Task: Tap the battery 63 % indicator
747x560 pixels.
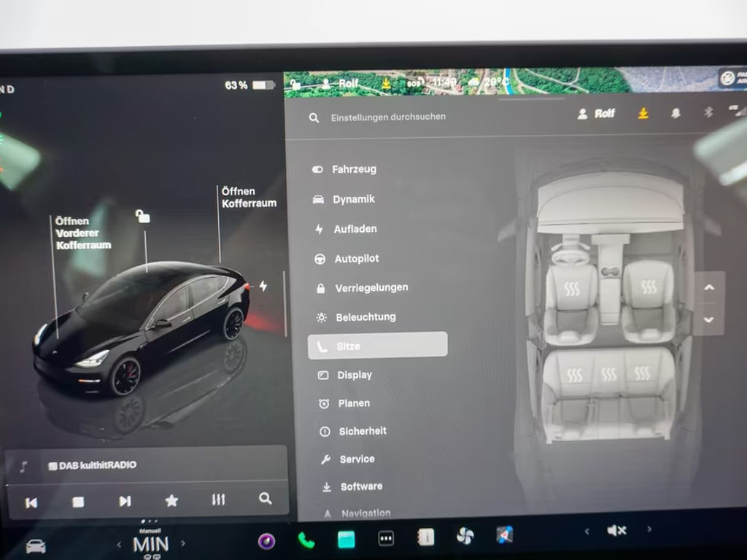Action: tap(249, 85)
